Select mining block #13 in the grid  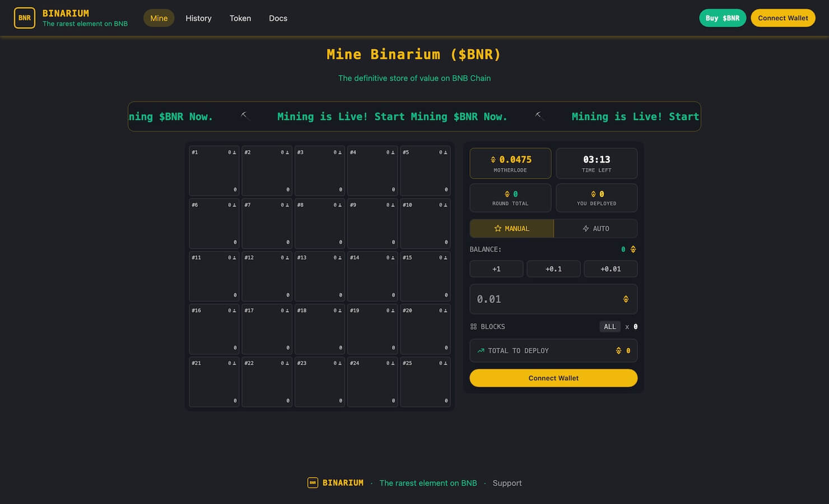click(319, 277)
